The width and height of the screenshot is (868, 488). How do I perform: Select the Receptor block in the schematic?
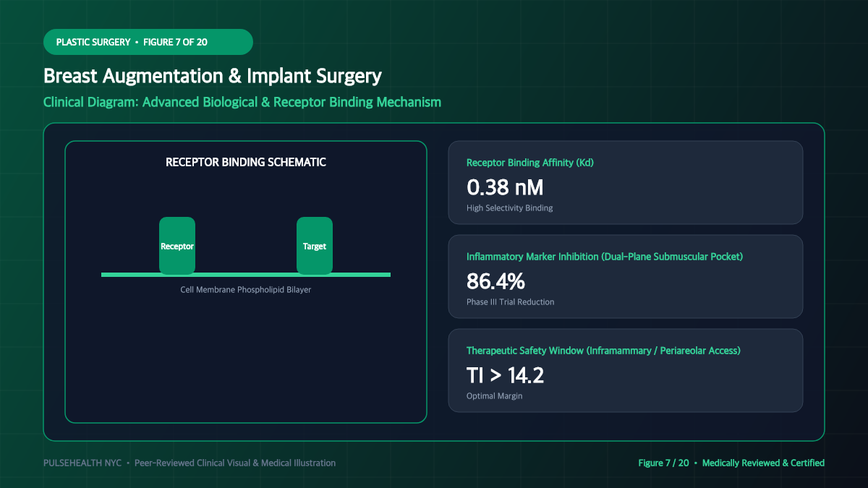coord(177,246)
